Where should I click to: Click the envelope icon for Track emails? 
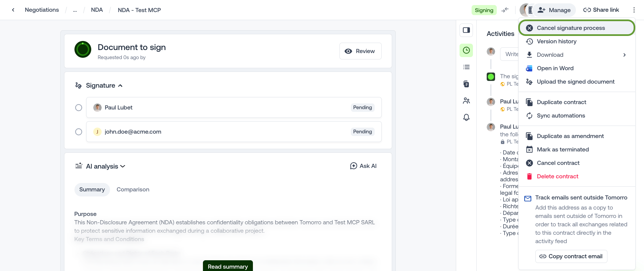click(528, 198)
